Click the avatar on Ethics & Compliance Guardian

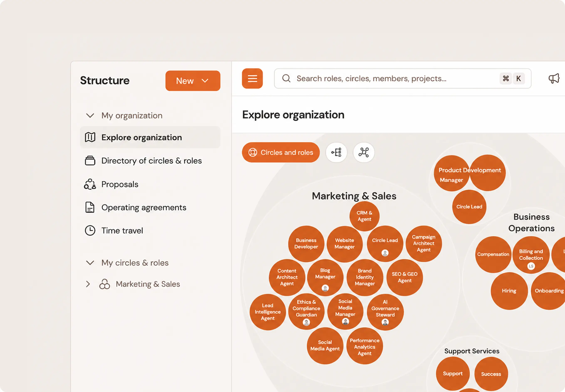point(306,322)
